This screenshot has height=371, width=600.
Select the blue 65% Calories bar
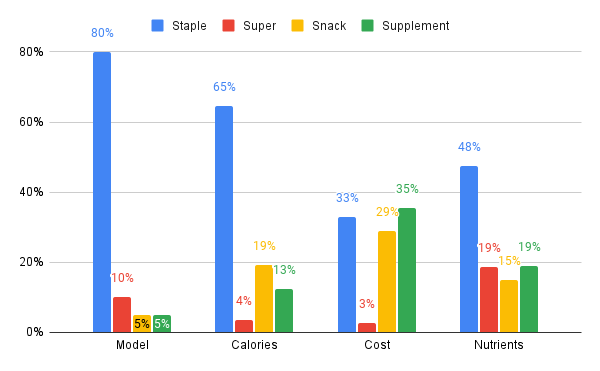224,219
